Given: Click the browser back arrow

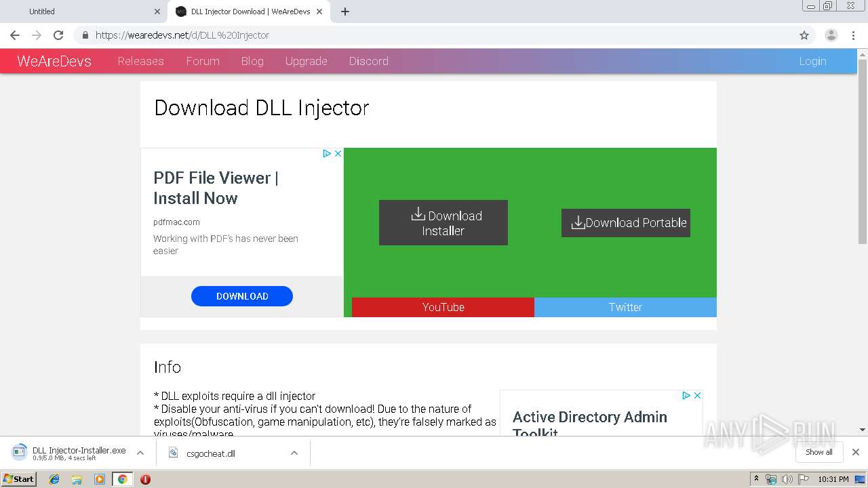Looking at the screenshot, I should coord(15,35).
